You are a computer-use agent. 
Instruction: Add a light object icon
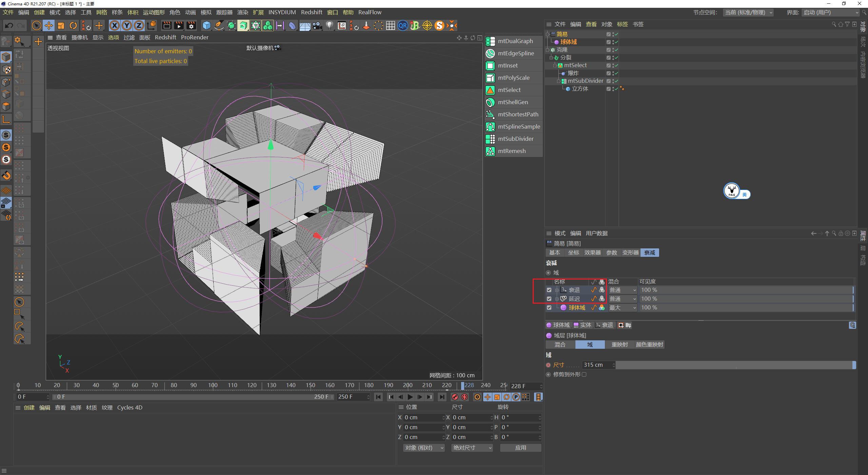(329, 25)
